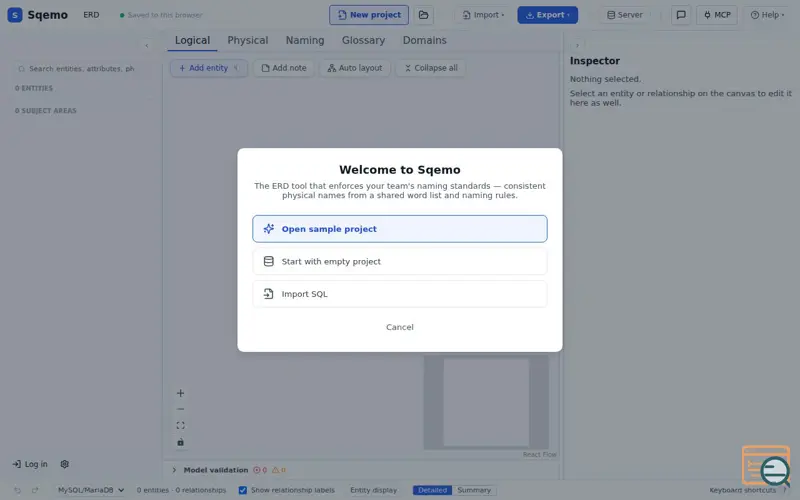Click the validation warning count icon
Viewport: 800px width, 500px height.
click(279, 470)
